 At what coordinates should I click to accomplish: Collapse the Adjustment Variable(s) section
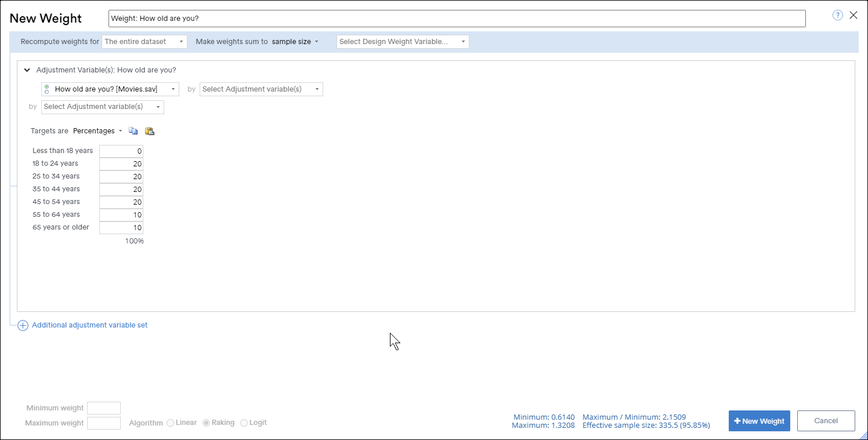[27, 70]
